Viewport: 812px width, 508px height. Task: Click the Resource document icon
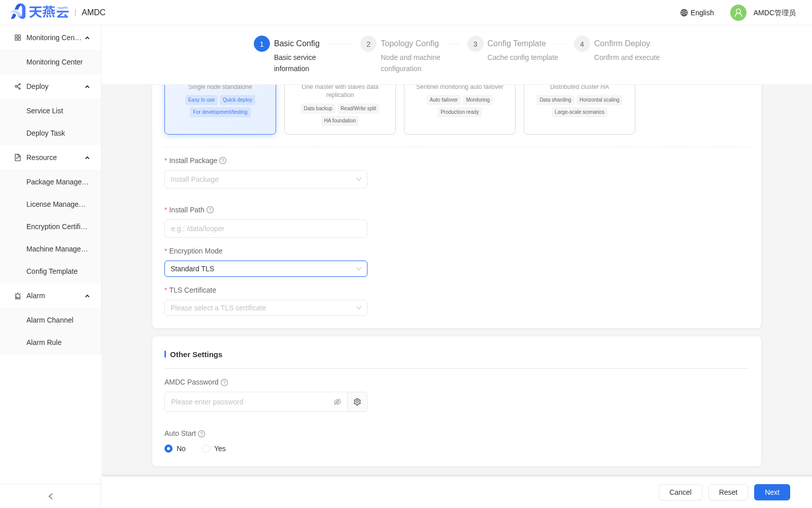(x=18, y=157)
